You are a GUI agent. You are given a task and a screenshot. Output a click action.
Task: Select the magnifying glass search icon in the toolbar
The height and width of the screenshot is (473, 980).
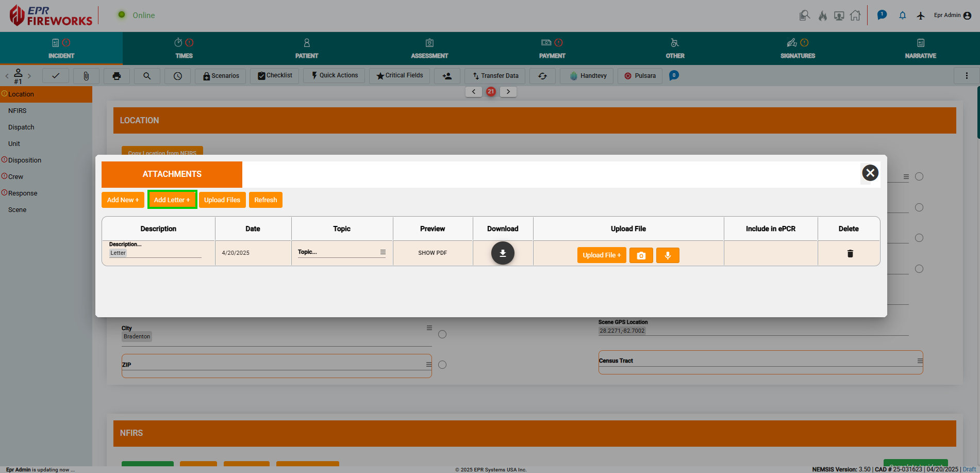pyautogui.click(x=147, y=76)
